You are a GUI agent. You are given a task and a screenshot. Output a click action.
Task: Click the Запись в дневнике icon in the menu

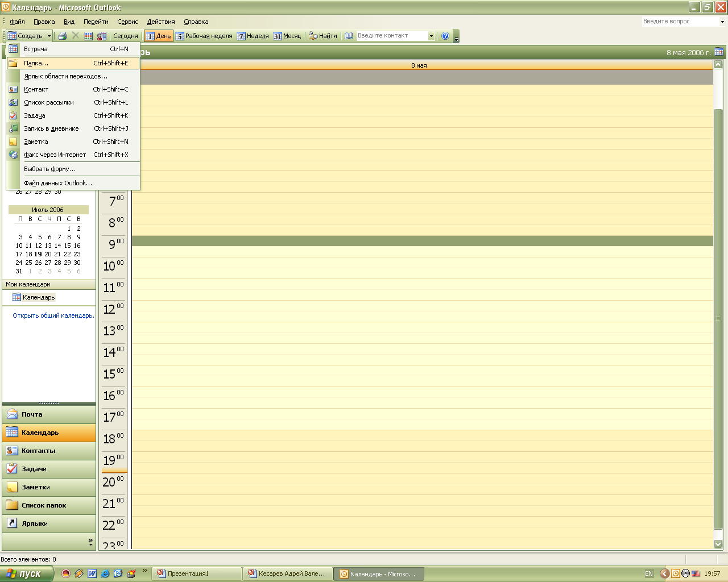(13, 128)
